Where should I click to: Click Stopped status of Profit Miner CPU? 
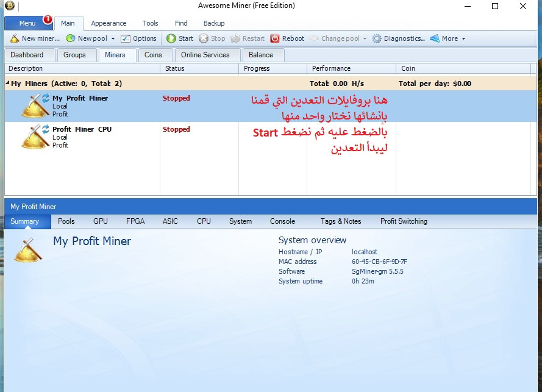point(176,129)
